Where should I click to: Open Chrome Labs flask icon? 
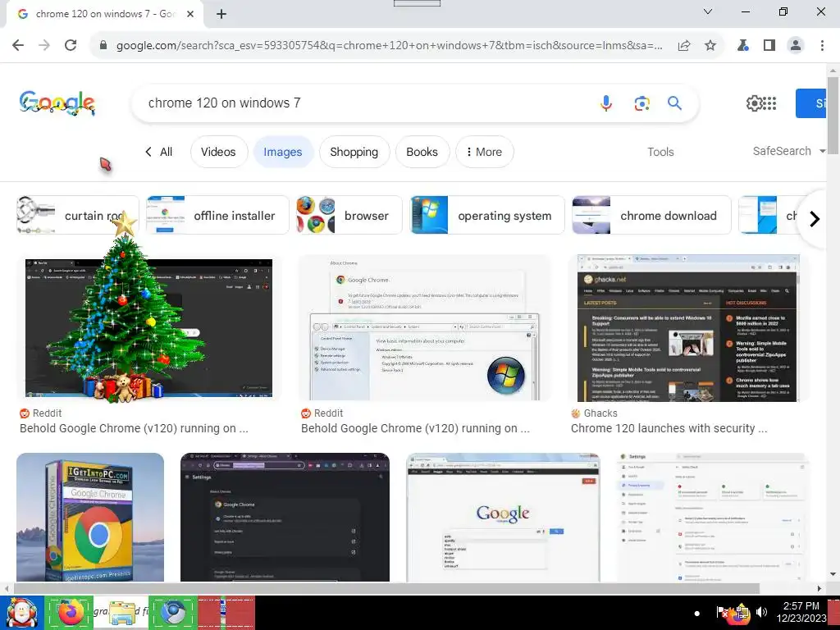[743, 46]
